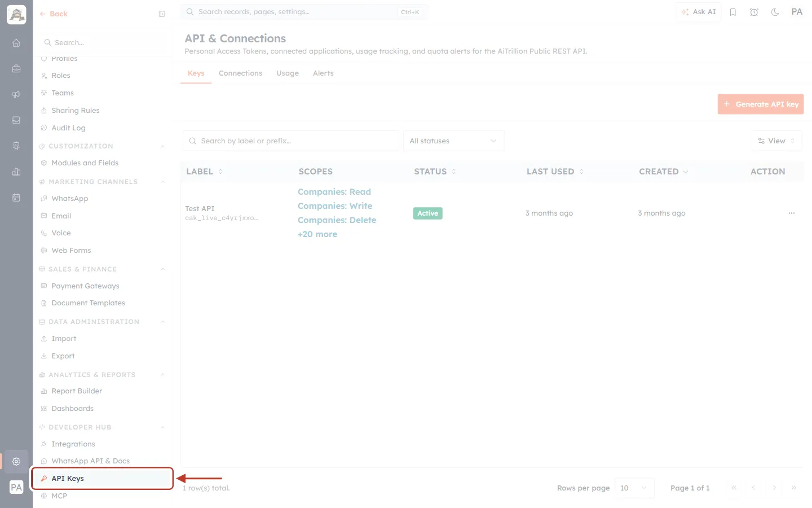Collapse the Marketing Channels section
812x508 pixels.
pos(163,182)
